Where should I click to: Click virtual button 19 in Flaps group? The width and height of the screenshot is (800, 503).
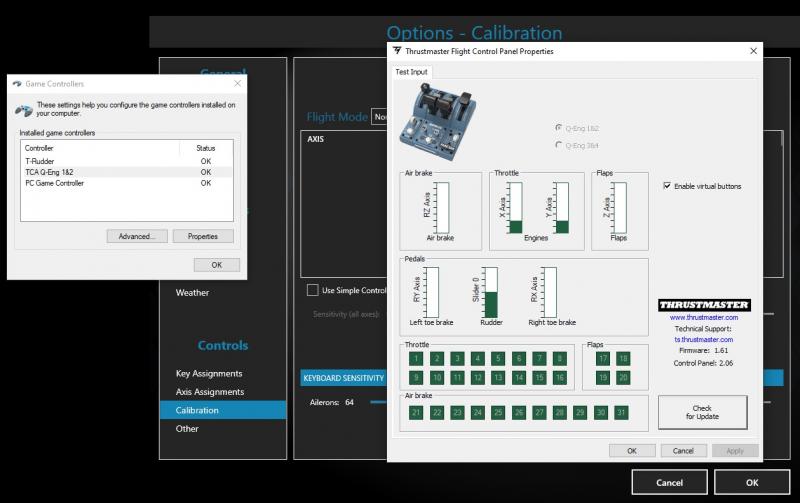[603, 378]
